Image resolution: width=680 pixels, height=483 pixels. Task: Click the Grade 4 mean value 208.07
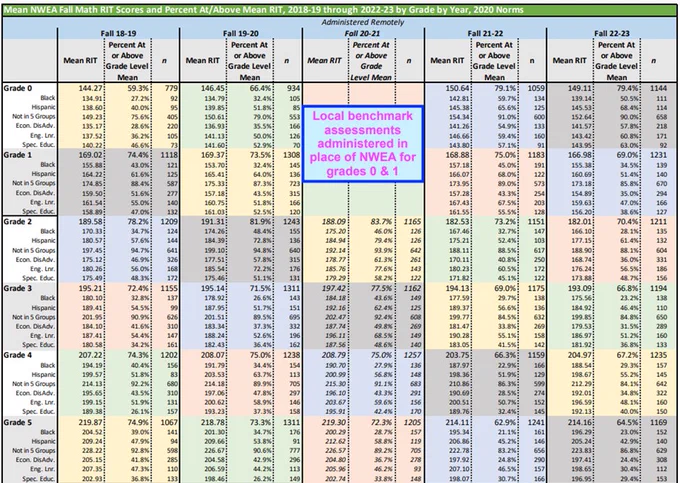click(x=212, y=355)
